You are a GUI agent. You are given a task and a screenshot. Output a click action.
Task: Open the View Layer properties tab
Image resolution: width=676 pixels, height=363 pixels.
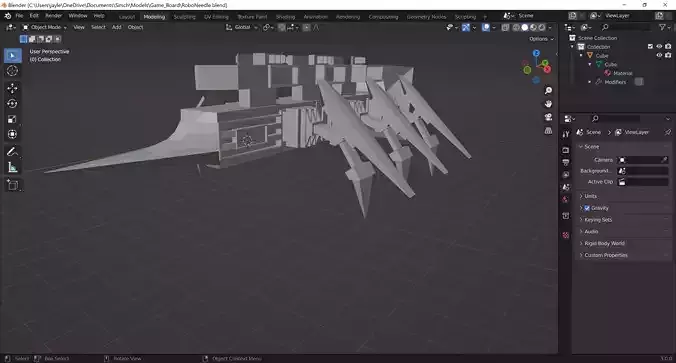[566, 175]
